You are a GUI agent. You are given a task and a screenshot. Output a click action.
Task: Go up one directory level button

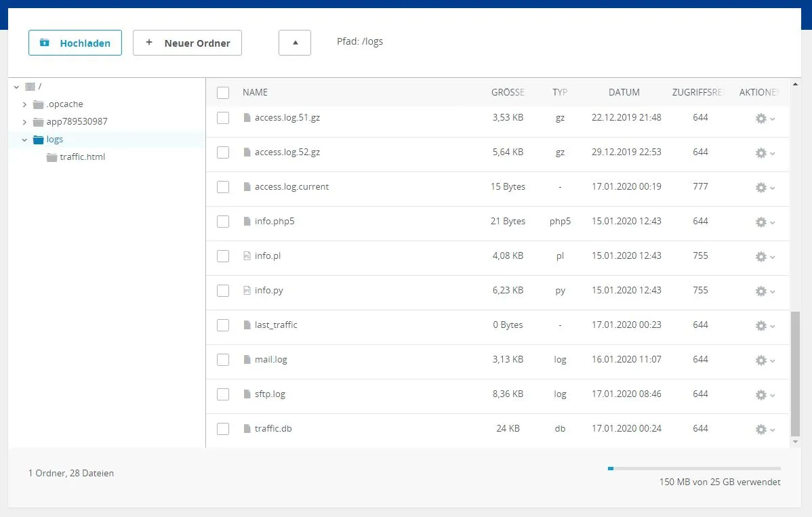(295, 43)
